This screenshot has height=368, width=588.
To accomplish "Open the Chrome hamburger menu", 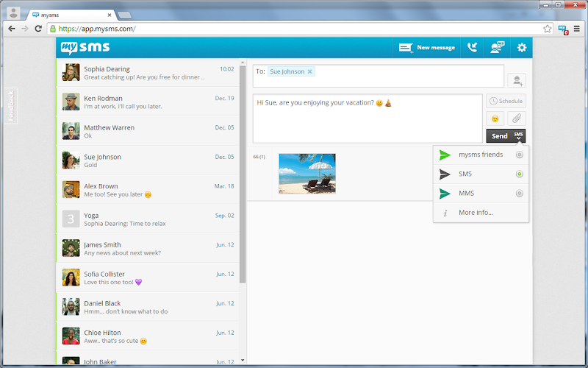I will [577, 29].
